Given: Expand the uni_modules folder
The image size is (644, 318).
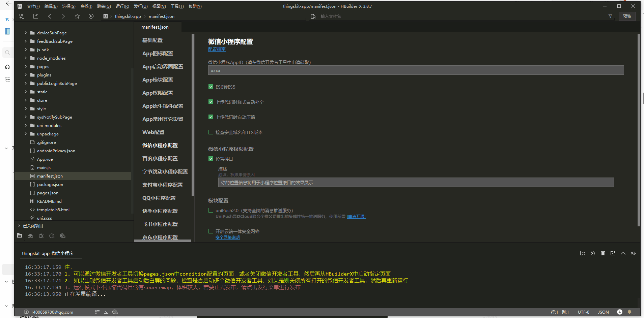Looking at the screenshot, I should (x=26, y=125).
